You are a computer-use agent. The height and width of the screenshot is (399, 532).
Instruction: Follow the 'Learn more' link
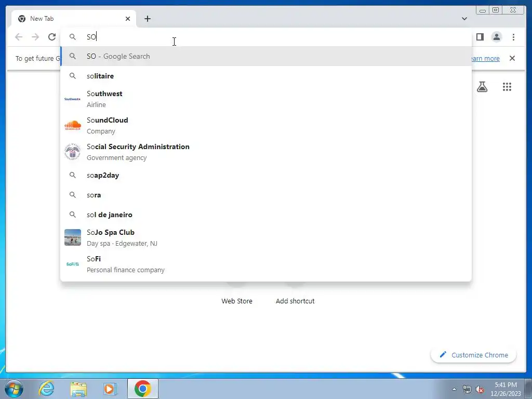tap(486, 58)
